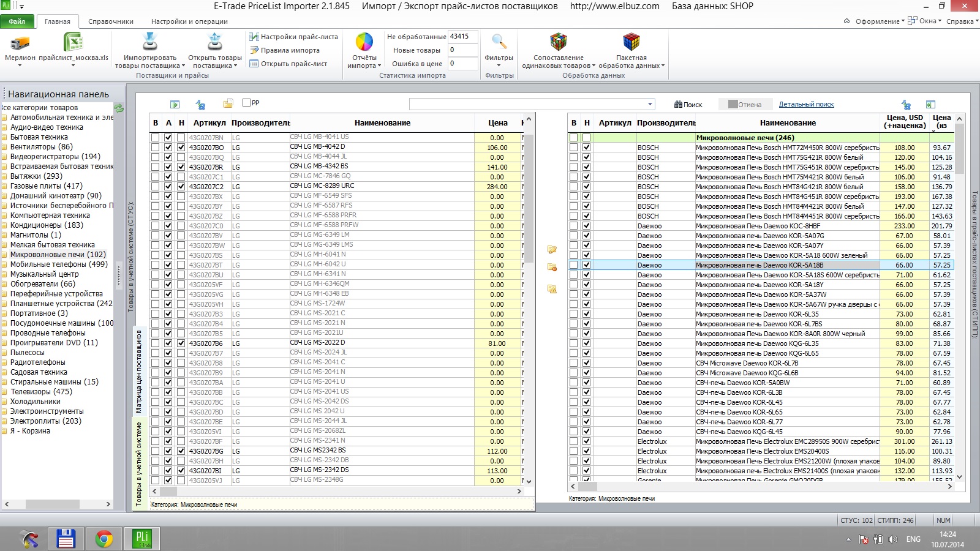The width and height of the screenshot is (980, 551).
Task: Click the Наименование column header in left grid
Action: (x=382, y=123)
